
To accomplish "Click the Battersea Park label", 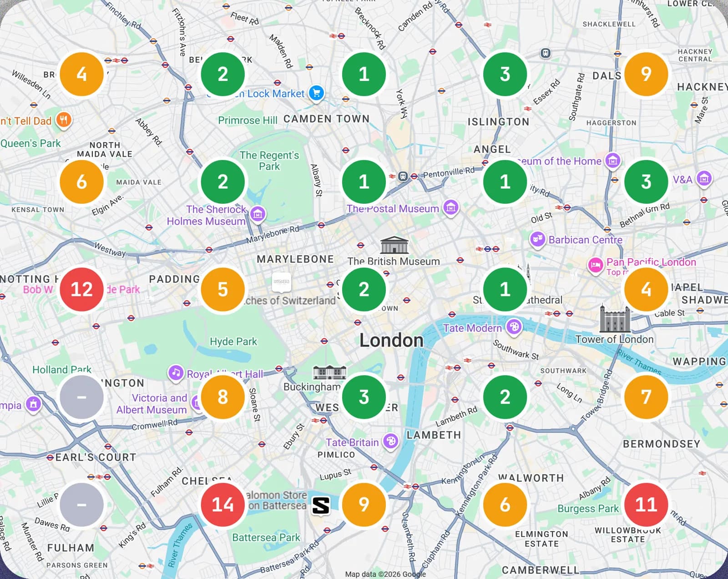I will coord(266,538).
